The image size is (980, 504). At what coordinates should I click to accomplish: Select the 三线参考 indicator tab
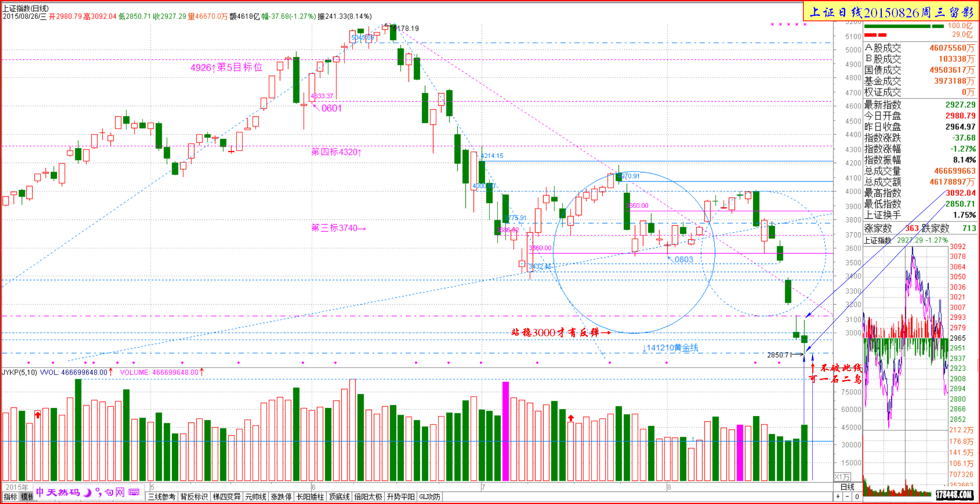tap(162, 497)
